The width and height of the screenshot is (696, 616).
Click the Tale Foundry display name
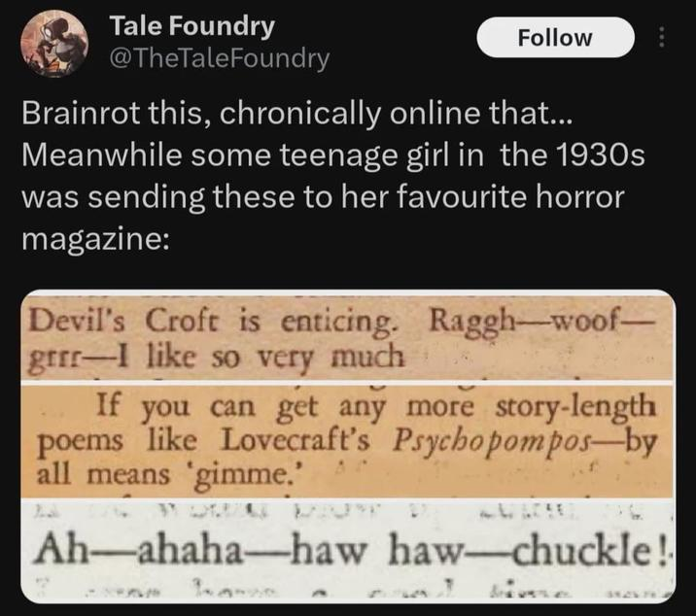[192, 26]
